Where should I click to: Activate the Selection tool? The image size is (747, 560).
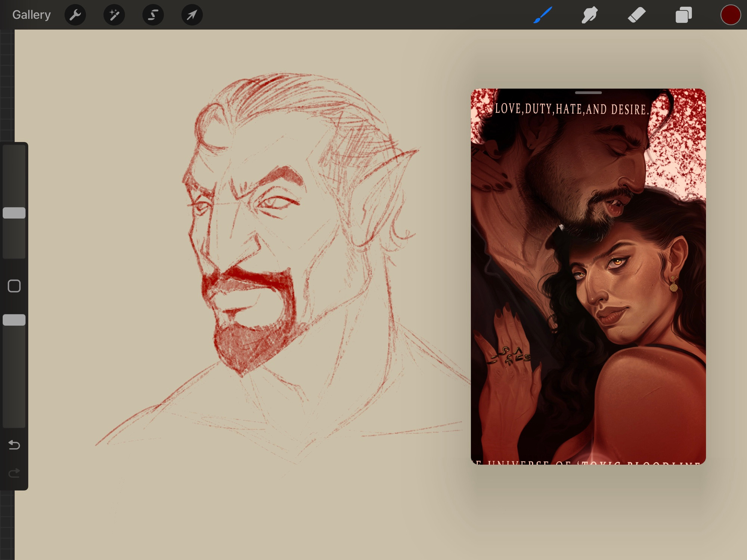(x=153, y=15)
